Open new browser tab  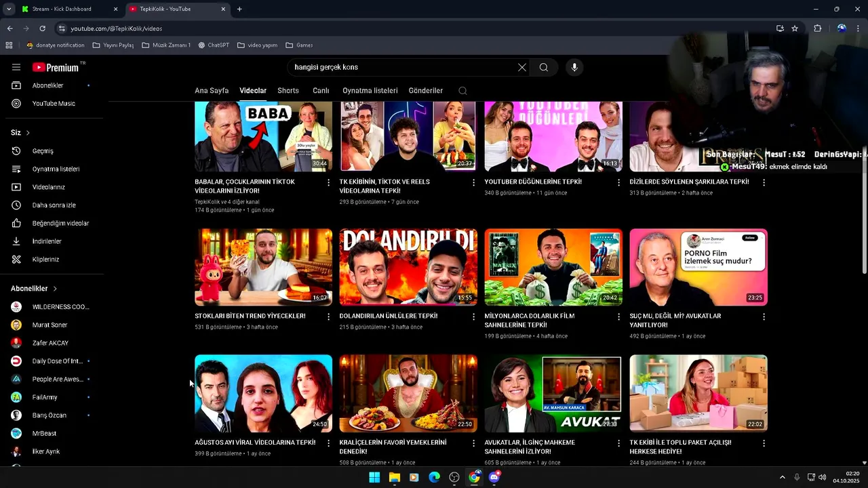239,9
